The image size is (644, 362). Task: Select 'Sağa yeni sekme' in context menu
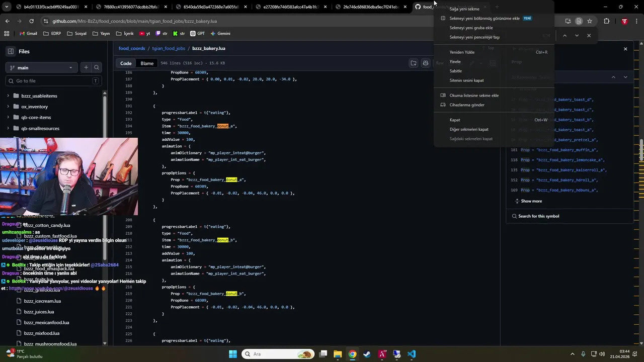(x=464, y=9)
